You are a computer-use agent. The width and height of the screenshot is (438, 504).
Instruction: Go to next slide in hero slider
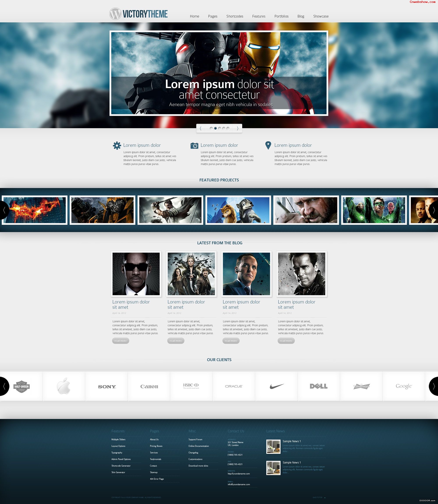click(237, 128)
